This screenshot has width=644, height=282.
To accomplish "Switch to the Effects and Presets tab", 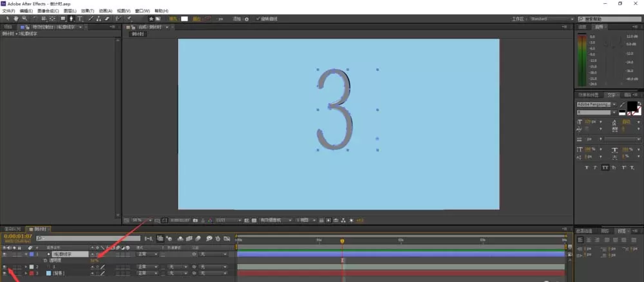I will click(587, 95).
